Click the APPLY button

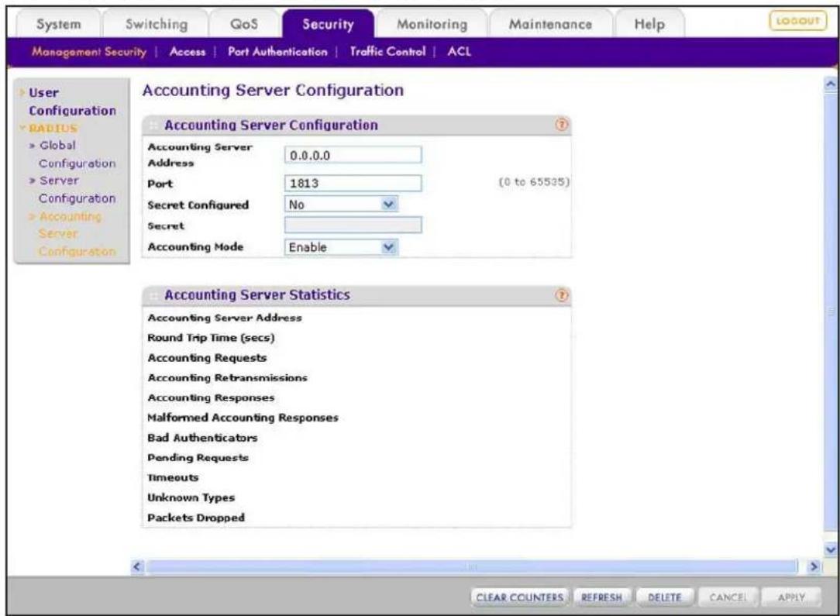(791, 597)
